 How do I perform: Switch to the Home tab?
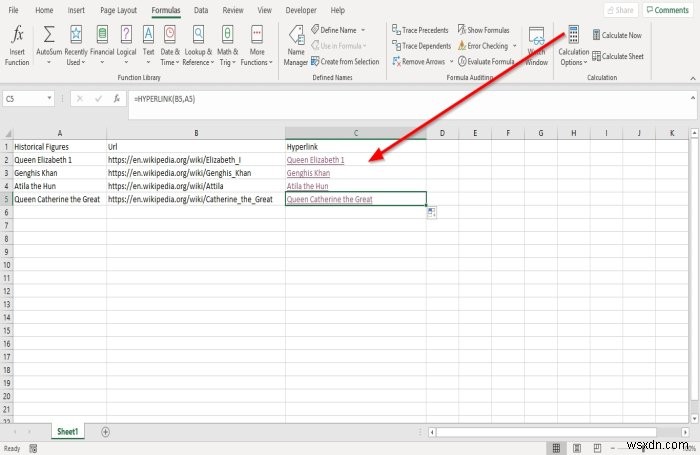pos(44,10)
